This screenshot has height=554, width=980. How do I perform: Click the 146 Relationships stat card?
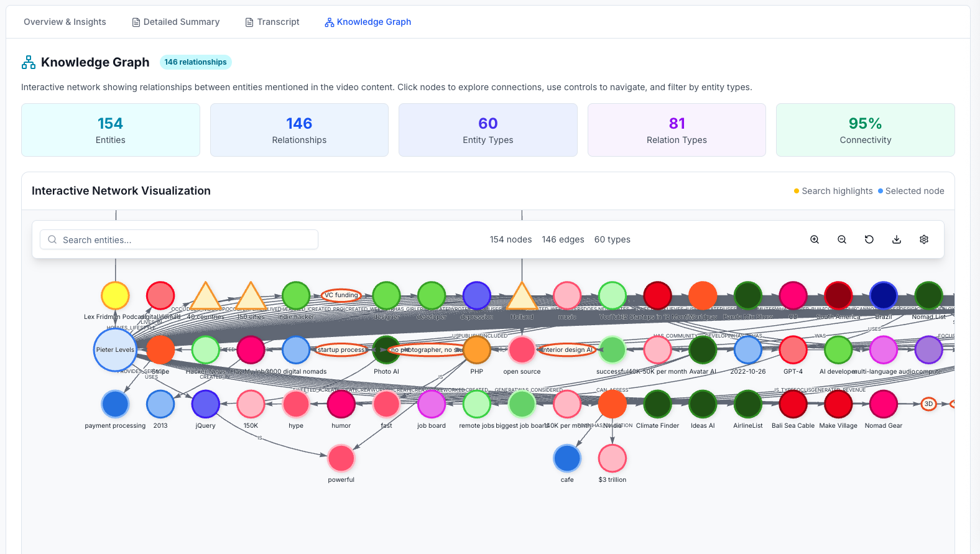(x=299, y=130)
